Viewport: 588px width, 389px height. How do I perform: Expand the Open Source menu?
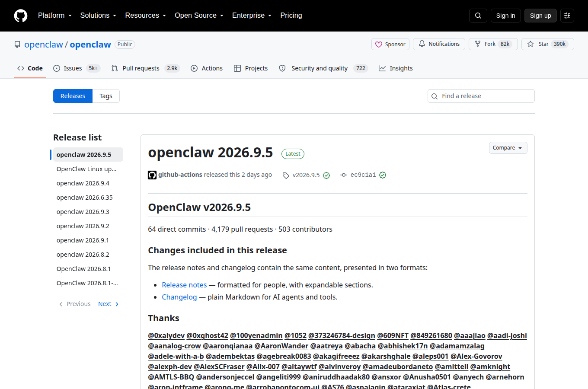pos(199,16)
